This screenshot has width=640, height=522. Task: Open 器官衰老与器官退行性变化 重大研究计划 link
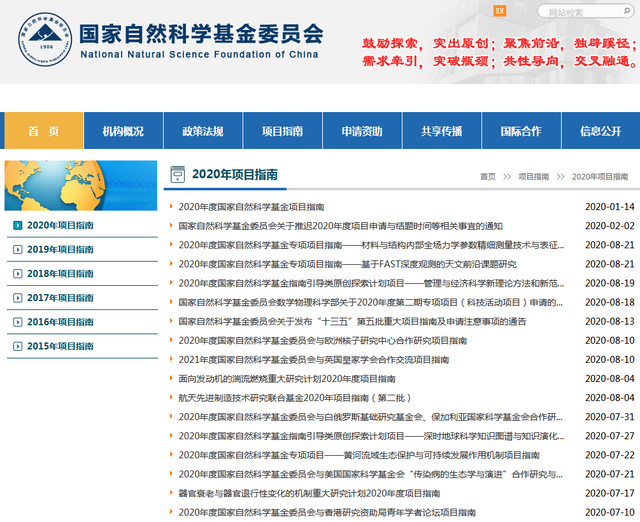click(x=309, y=493)
